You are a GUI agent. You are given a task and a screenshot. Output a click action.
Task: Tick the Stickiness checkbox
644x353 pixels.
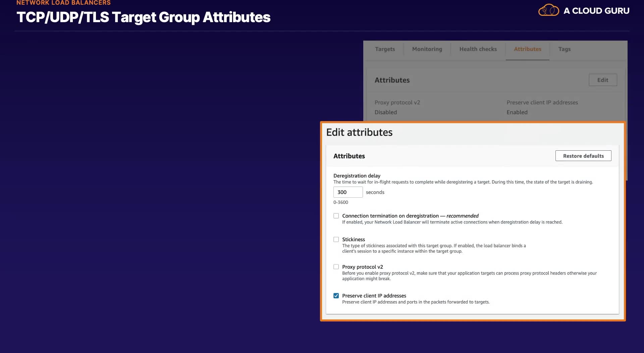coord(336,239)
